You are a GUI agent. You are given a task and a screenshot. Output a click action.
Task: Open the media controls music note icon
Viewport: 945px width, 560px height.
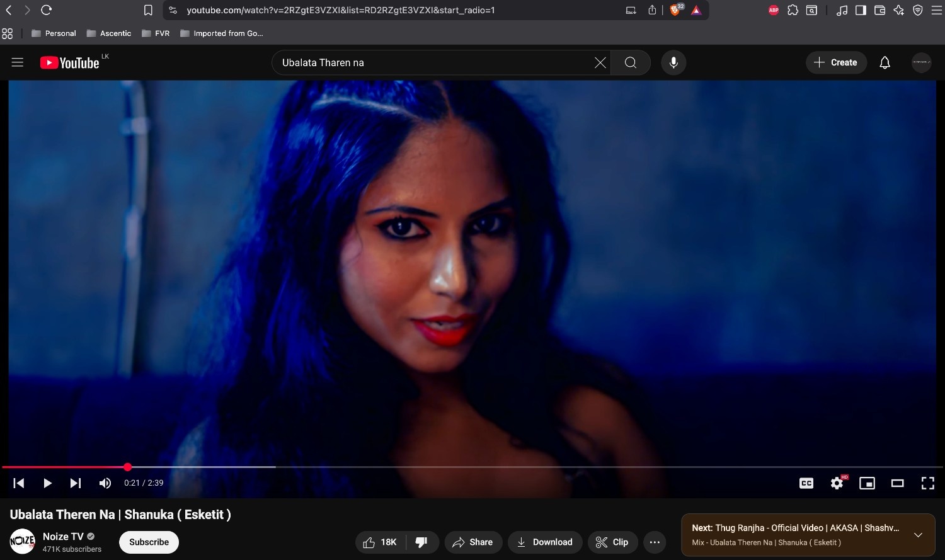842,10
